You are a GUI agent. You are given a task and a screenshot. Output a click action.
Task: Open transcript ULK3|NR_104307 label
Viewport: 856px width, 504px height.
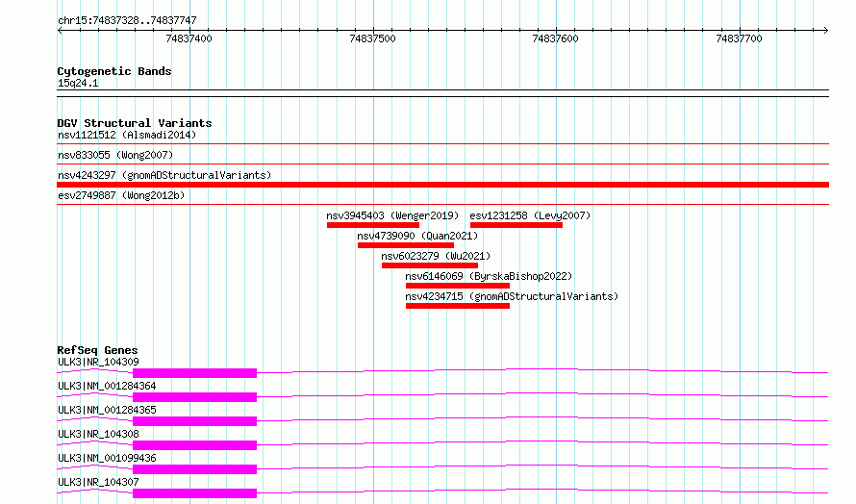coord(98,482)
